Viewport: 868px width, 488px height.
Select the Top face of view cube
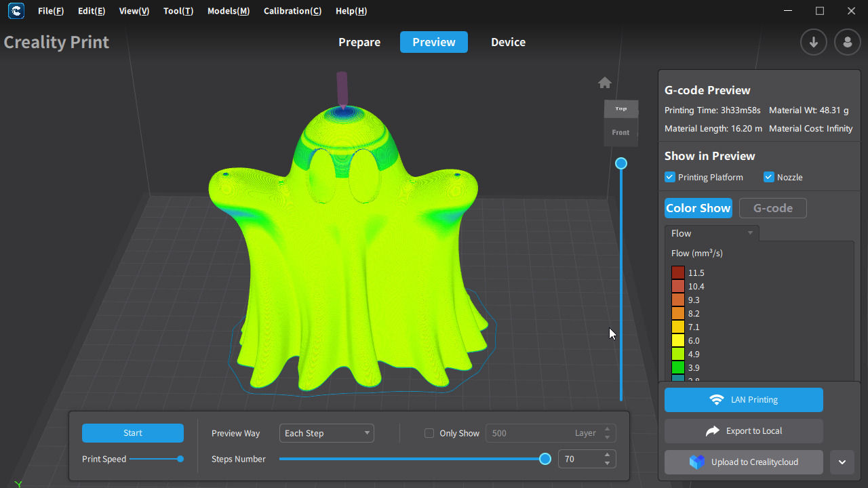(620, 109)
